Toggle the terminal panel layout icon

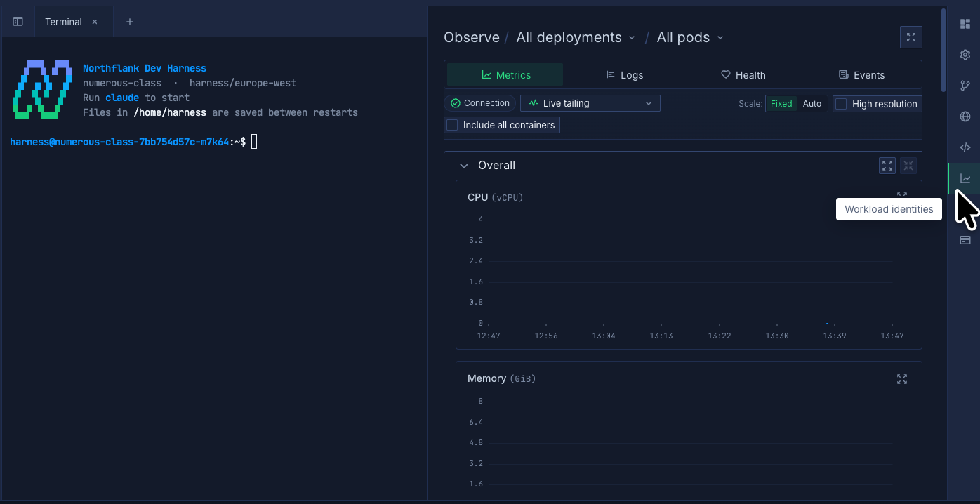pos(18,22)
